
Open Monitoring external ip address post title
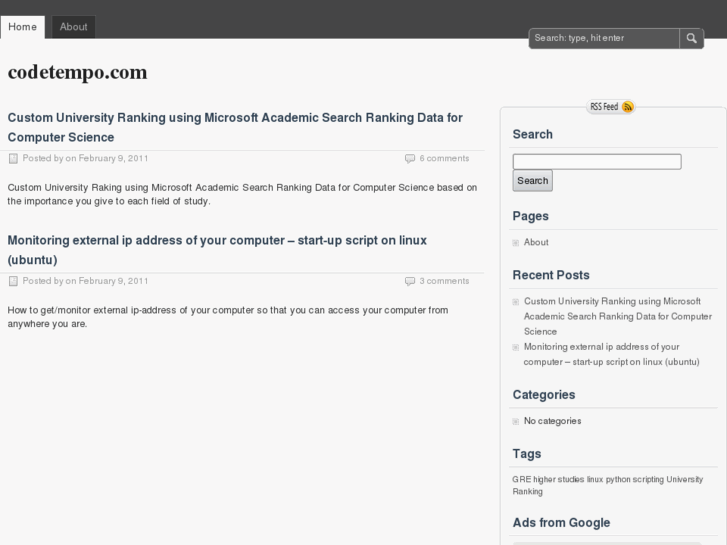pyautogui.click(x=217, y=250)
